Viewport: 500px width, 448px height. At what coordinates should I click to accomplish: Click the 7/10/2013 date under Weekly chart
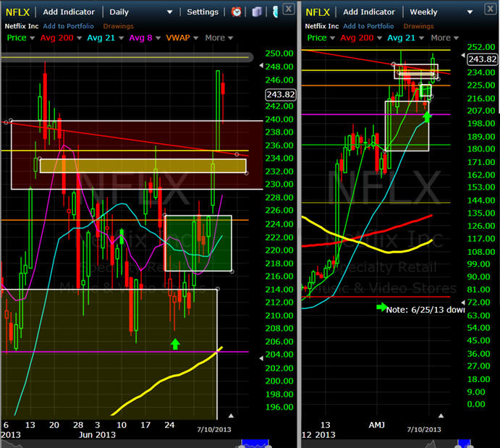pos(424,429)
